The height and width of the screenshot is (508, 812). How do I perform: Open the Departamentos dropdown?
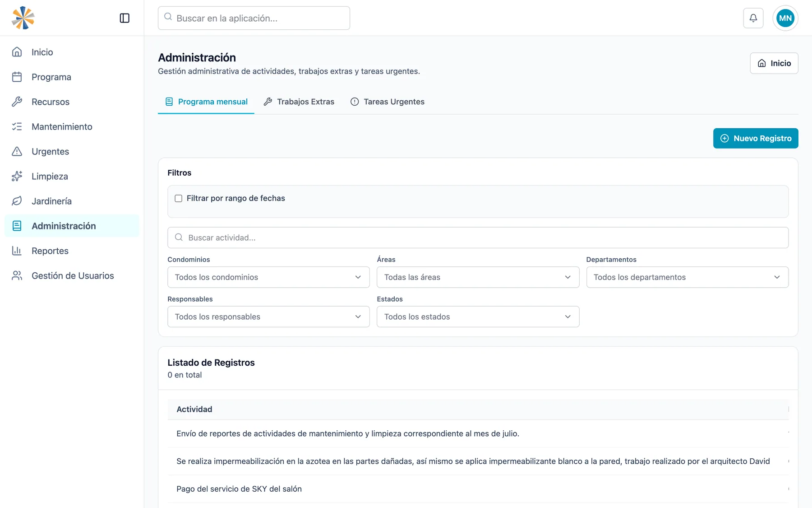(x=687, y=277)
